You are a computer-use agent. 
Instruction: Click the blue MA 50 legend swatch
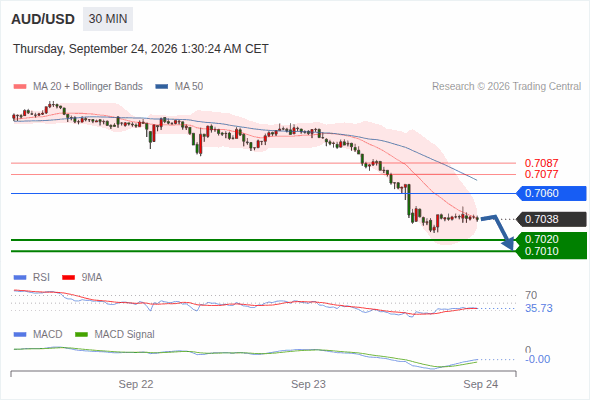pyautogui.click(x=162, y=87)
